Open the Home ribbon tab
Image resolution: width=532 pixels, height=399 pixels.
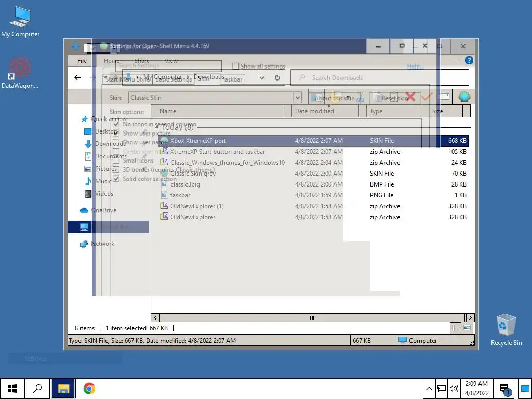(111, 61)
